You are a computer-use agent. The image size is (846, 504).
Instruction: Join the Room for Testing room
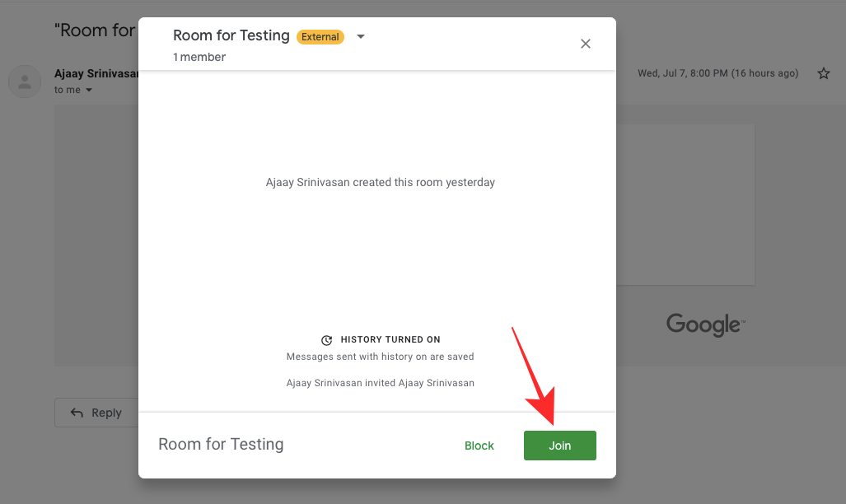pyautogui.click(x=560, y=446)
